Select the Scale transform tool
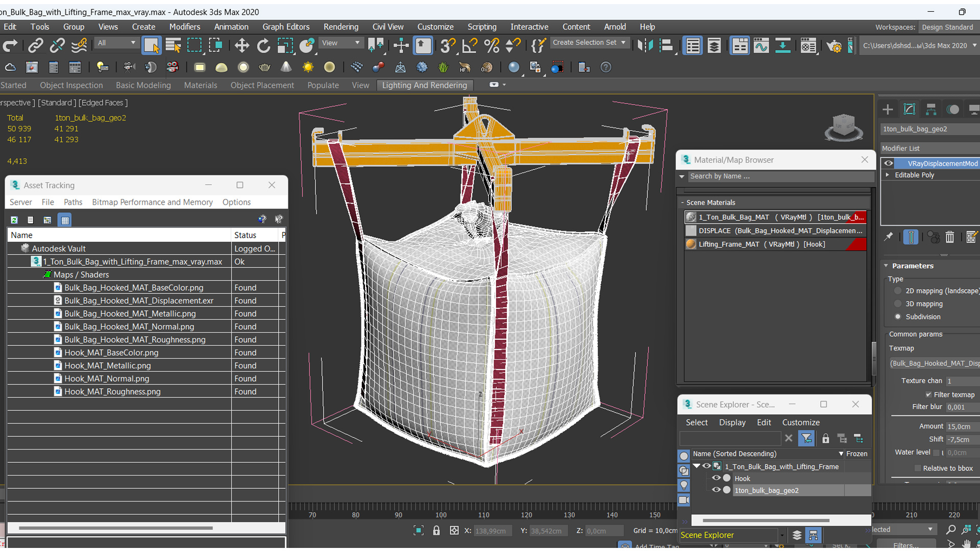This screenshot has width=980, height=551. click(285, 46)
